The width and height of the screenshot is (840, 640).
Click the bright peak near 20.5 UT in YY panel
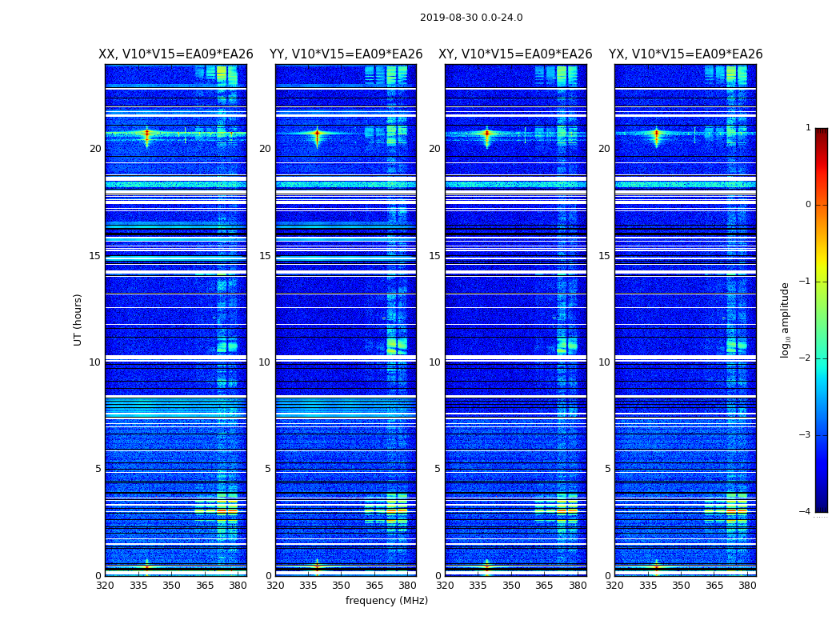317,134
